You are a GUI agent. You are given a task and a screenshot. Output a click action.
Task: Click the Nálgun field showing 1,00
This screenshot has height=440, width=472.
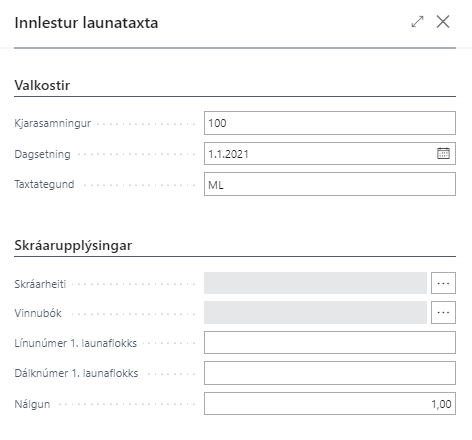click(330, 403)
